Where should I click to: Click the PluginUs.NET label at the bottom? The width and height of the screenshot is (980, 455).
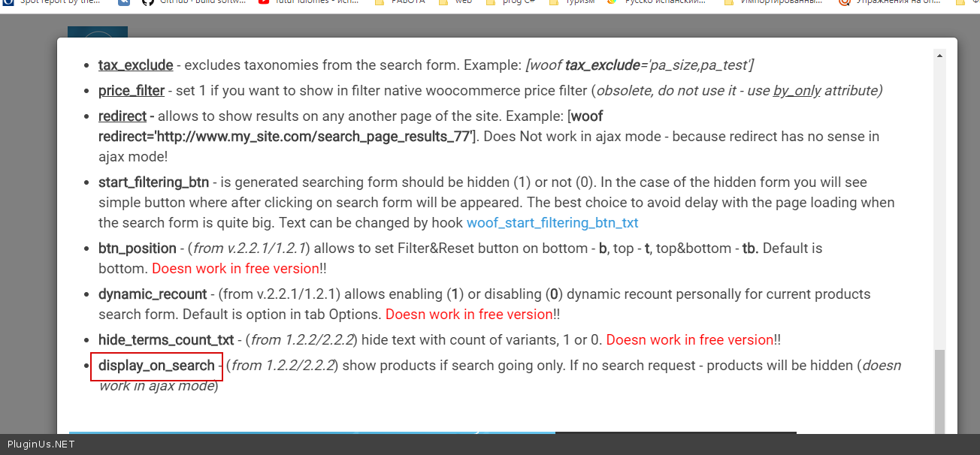point(41,444)
